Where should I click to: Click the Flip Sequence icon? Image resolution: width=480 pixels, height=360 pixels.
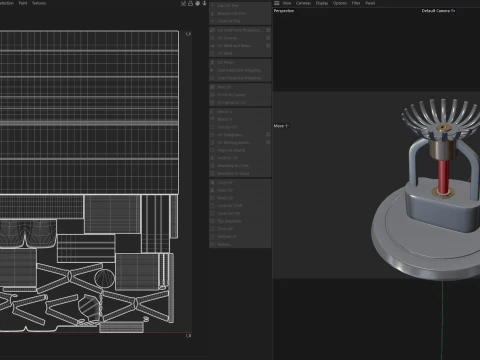[212, 221]
